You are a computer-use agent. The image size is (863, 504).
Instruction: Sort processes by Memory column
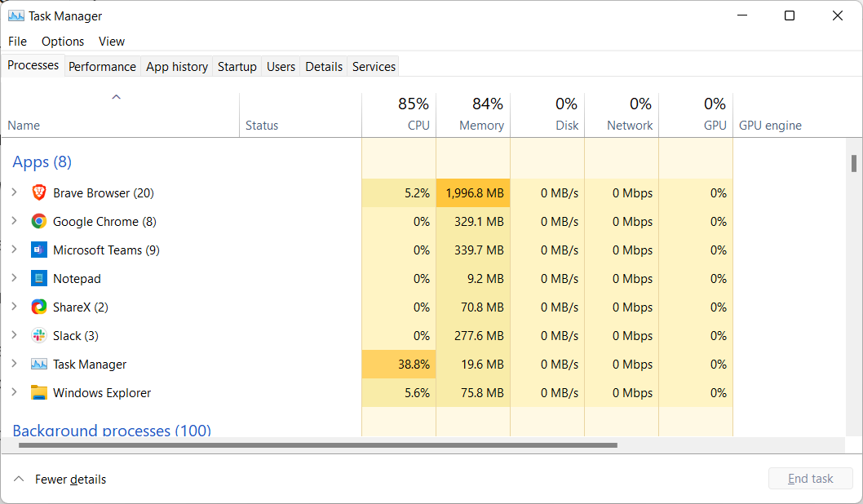(473, 114)
